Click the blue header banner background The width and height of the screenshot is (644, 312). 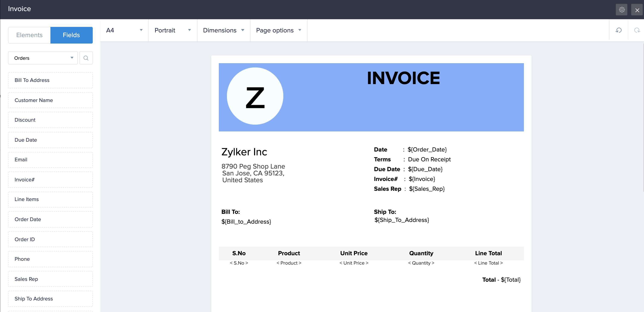[x=425, y=112]
